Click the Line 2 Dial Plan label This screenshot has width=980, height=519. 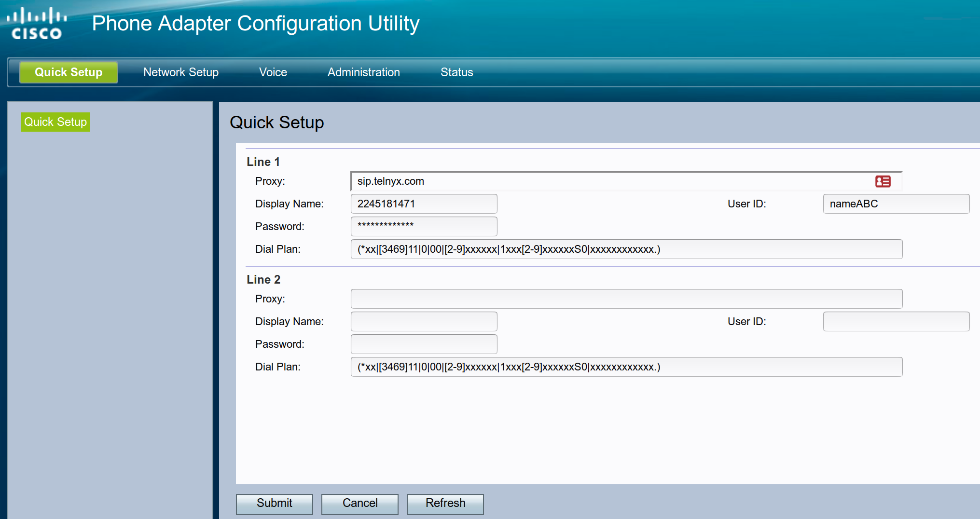(278, 367)
